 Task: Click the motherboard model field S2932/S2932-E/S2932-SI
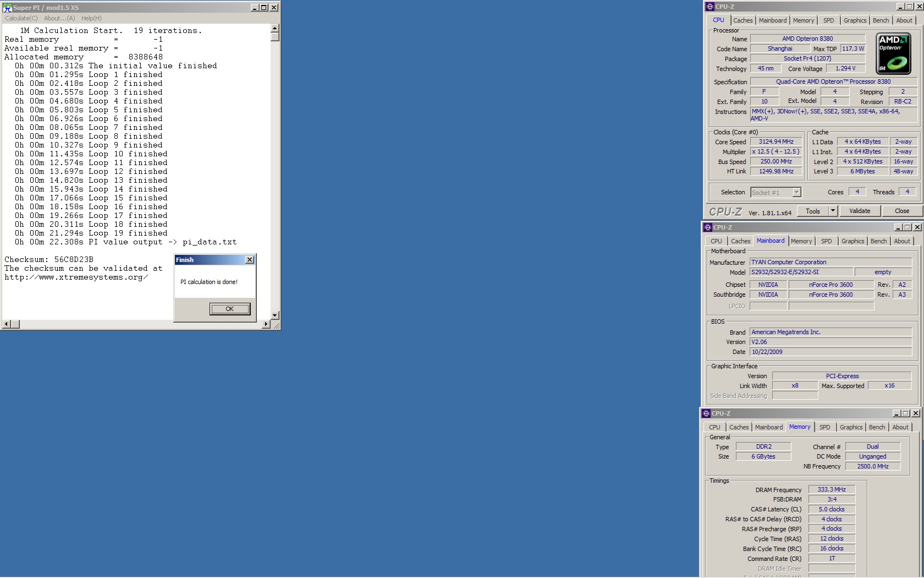(801, 272)
